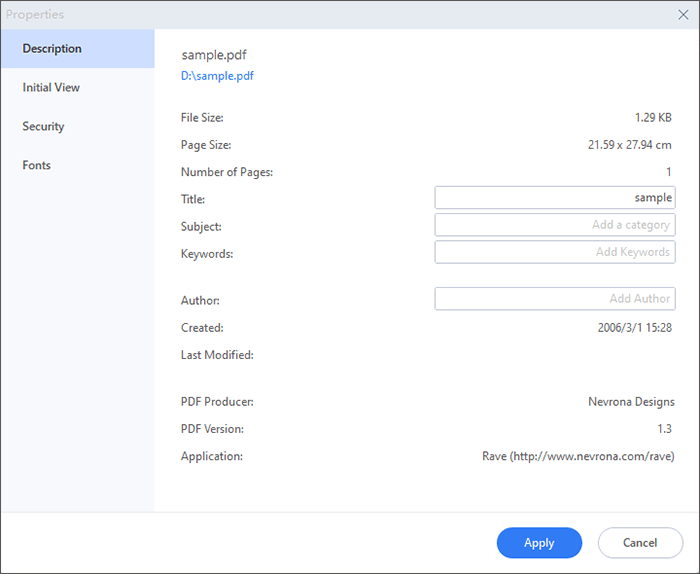Go to the Fonts tab
This screenshot has height=574, width=700.
[78, 165]
